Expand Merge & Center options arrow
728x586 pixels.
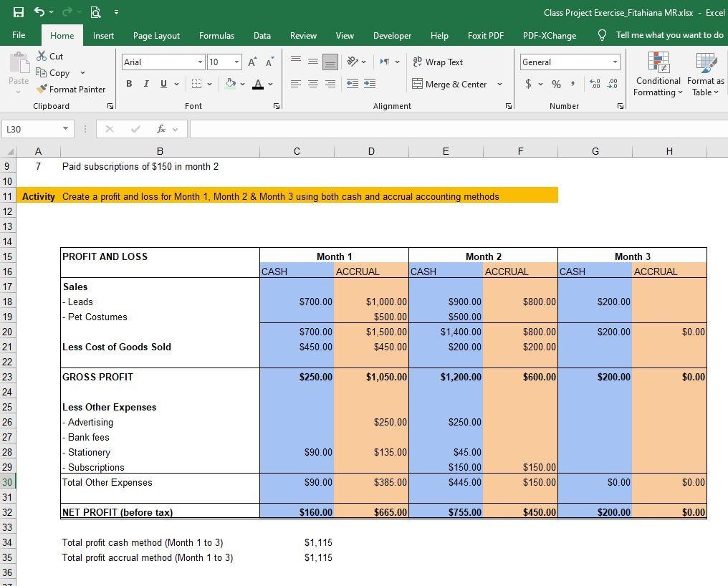pos(499,84)
